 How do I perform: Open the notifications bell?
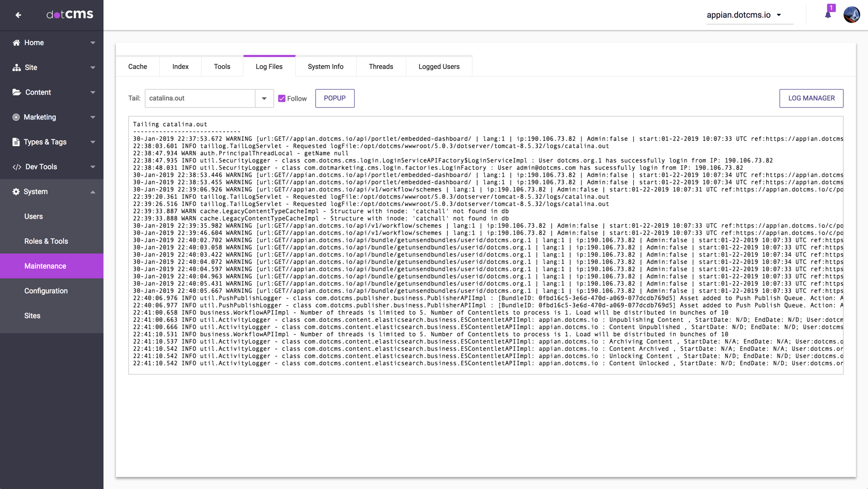pyautogui.click(x=828, y=14)
